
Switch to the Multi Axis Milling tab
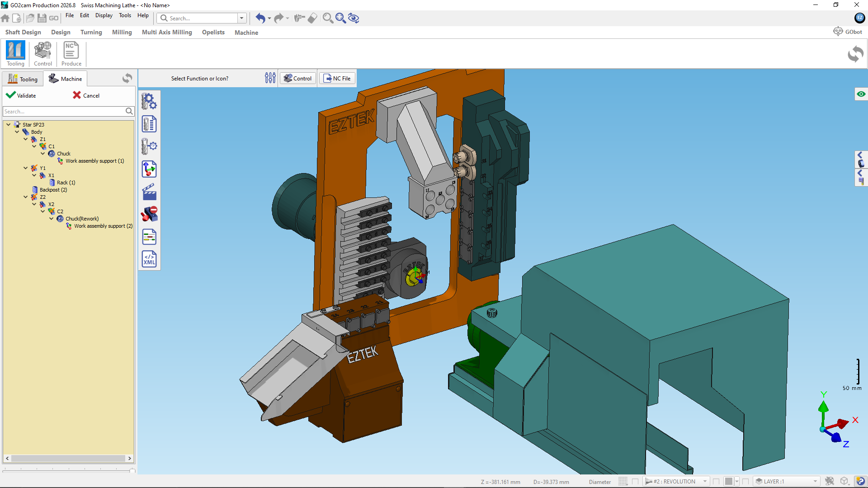point(167,33)
